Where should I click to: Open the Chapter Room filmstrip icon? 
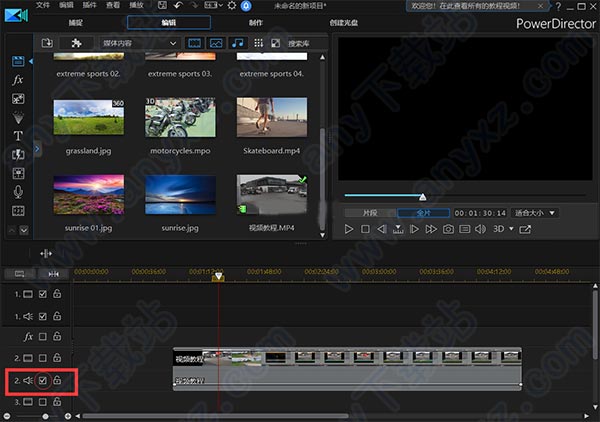point(18,211)
